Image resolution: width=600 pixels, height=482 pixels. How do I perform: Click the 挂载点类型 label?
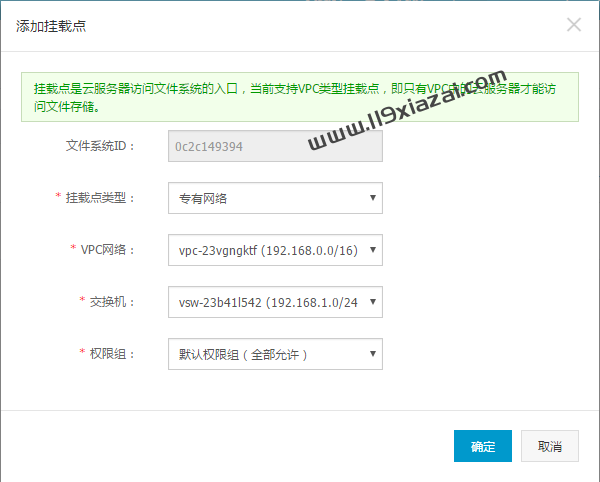(100, 198)
